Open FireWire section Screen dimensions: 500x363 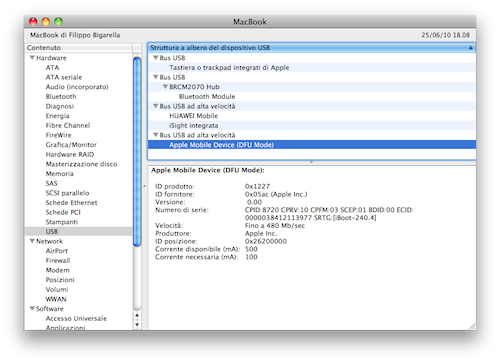coord(58,135)
